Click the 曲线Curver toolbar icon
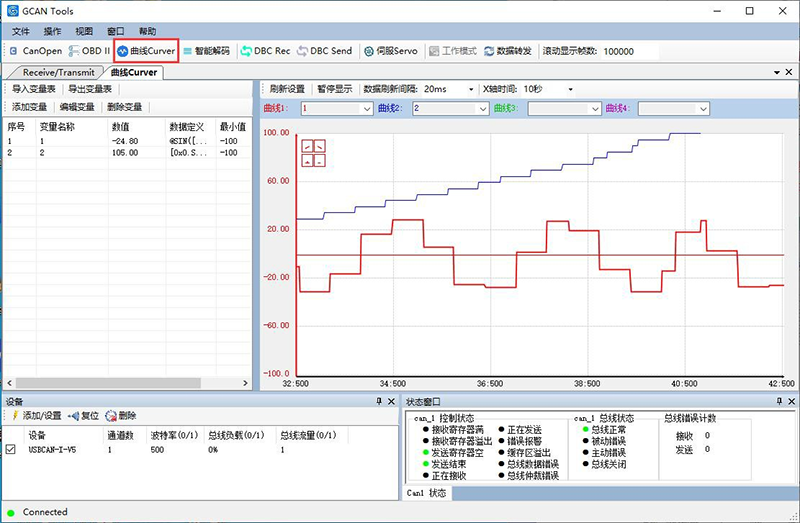The width and height of the screenshot is (800, 523). tap(146, 50)
